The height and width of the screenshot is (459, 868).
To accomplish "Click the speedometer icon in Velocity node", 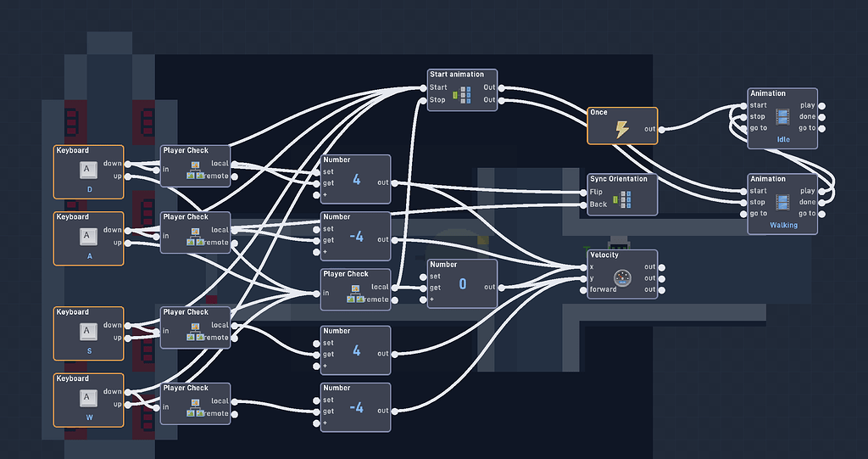I will (x=623, y=277).
